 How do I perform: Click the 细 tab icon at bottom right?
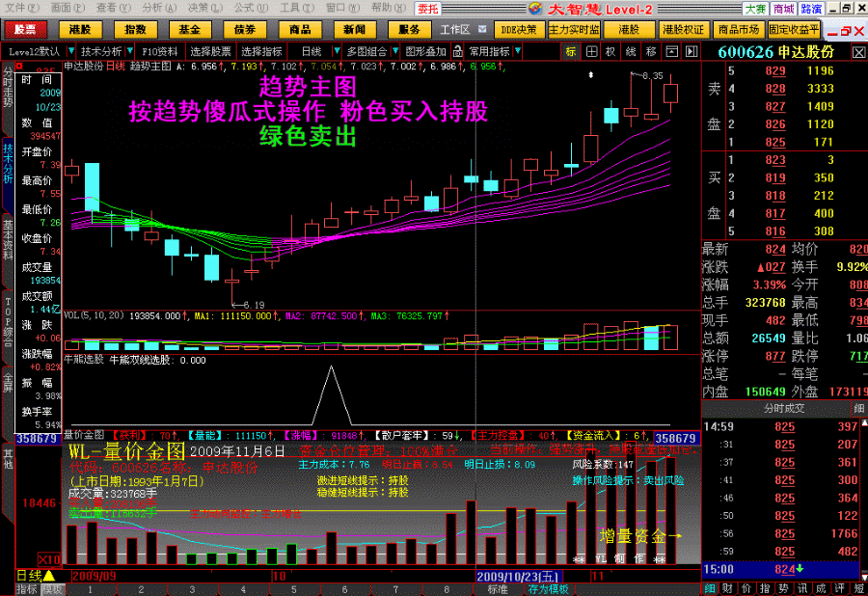pos(710,589)
